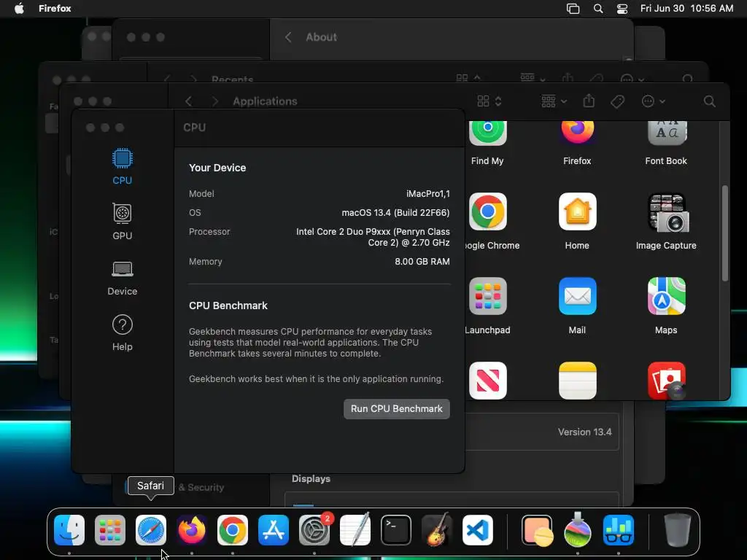
Task: Click the Run CPU Benchmark button
Action: pos(396,409)
